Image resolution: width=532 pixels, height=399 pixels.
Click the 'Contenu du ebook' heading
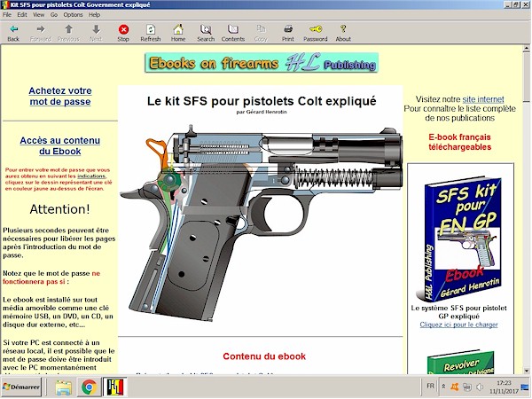pyautogui.click(x=264, y=356)
